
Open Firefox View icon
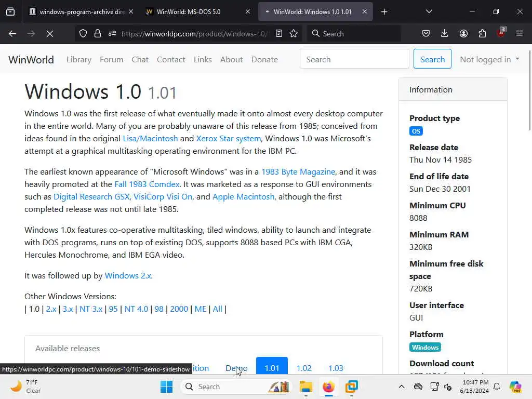point(10,11)
